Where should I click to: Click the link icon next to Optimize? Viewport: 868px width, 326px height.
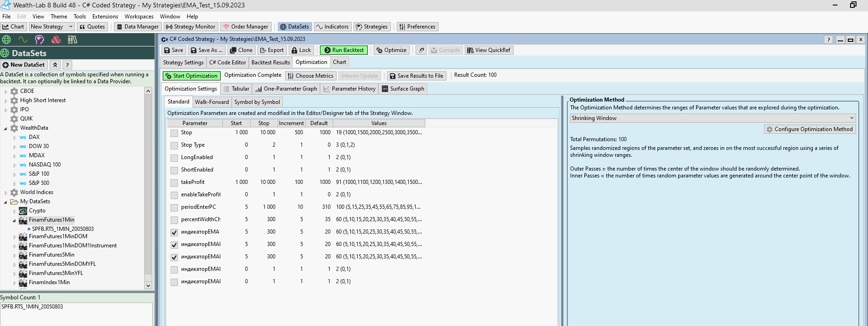(421, 50)
